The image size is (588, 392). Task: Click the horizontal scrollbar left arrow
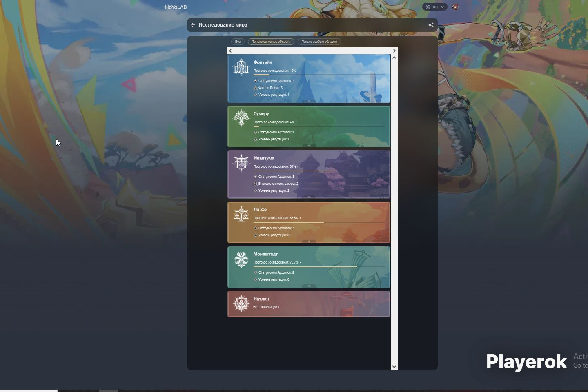tap(230, 51)
